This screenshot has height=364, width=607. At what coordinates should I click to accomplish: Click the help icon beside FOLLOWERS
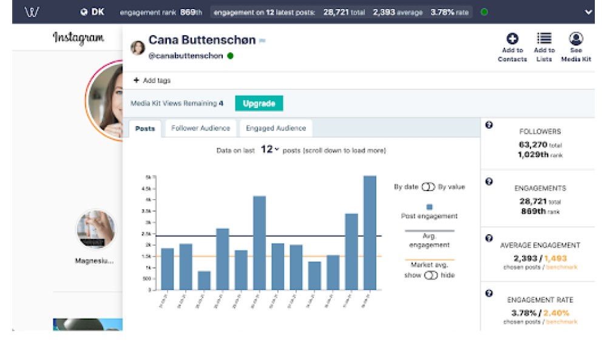click(489, 125)
